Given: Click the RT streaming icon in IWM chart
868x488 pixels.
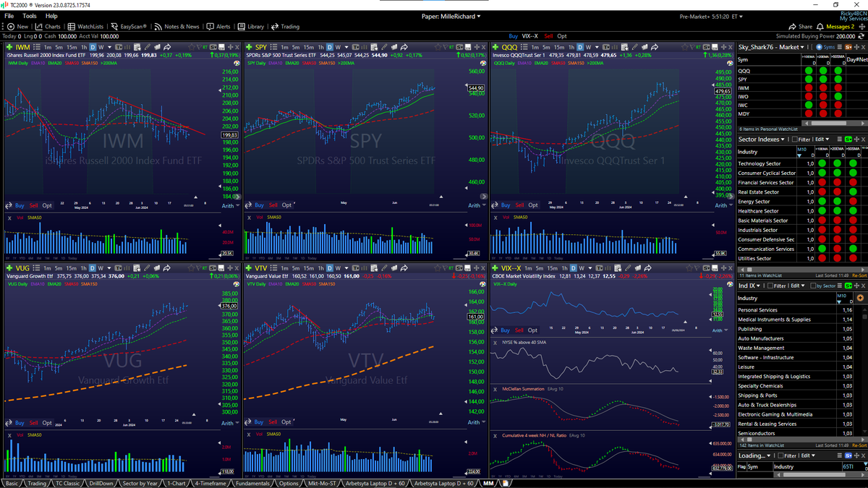Looking at the screenshot, I should click(205, 47).
